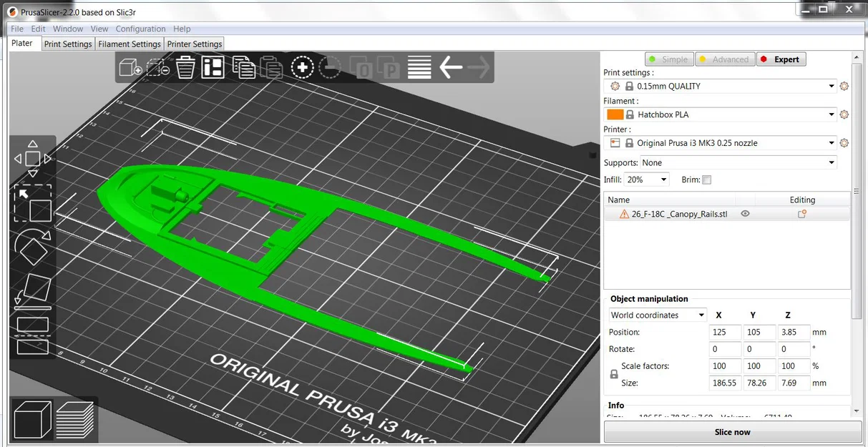
Task: Open filament settings gear icon
Action: 844,114
